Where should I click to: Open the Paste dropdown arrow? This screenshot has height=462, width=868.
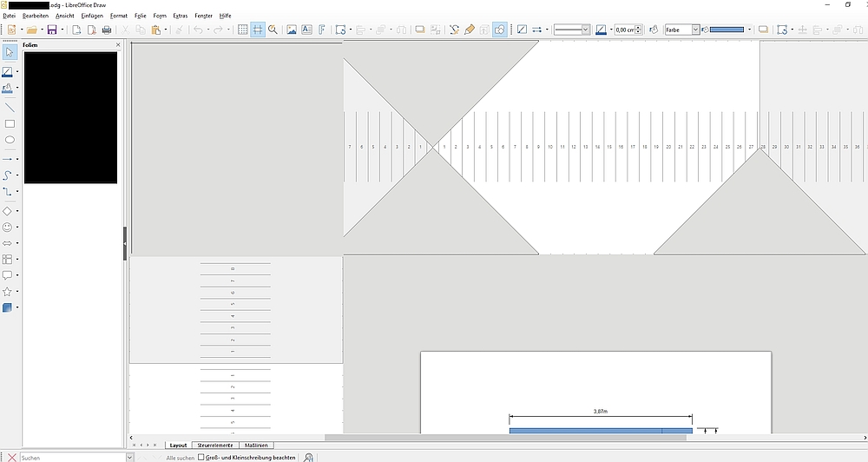tap(166, 30)
